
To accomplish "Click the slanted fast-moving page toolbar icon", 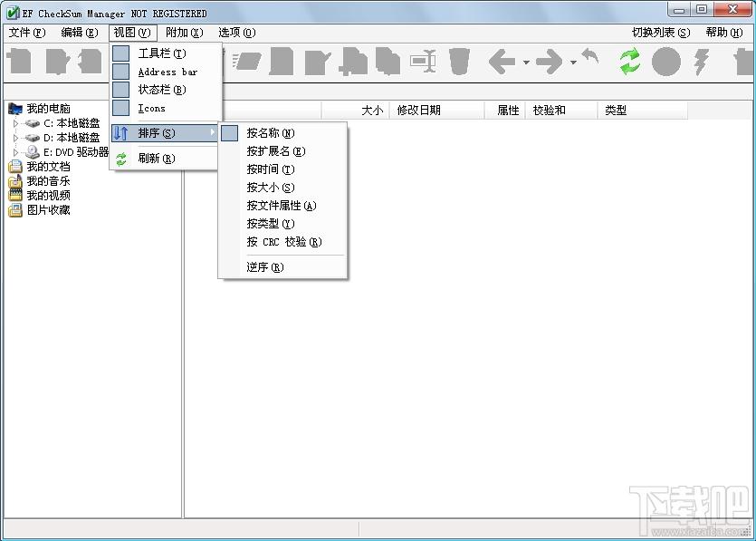I will click(246, 62).
